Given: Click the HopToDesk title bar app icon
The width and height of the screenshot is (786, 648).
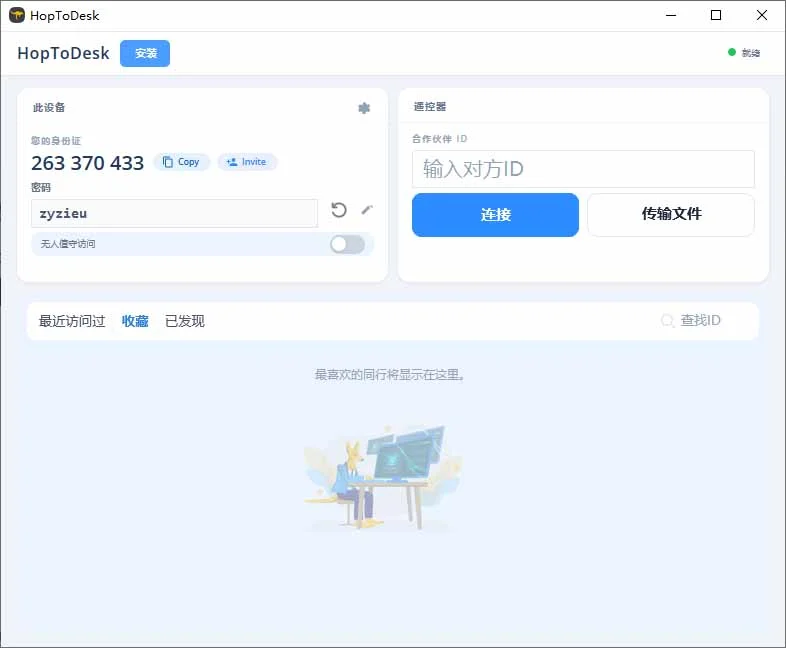Looking at the screenshot, I should pyautogui.click(x=17, y=16).
